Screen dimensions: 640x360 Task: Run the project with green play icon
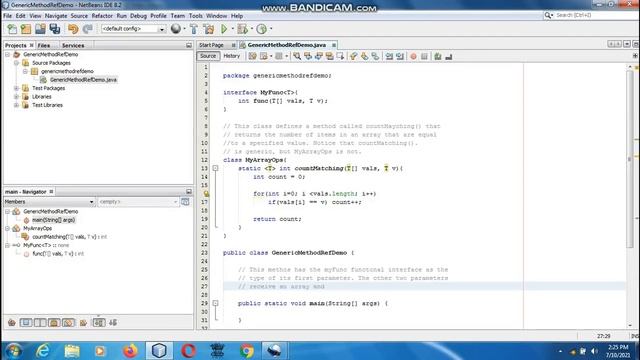(224, 29)
